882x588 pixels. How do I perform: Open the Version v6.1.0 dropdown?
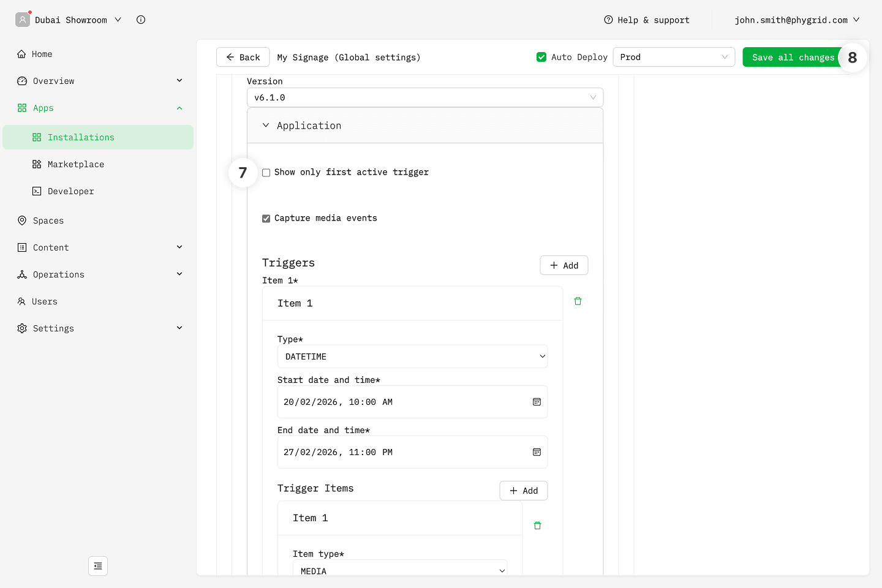pos(424,97)
